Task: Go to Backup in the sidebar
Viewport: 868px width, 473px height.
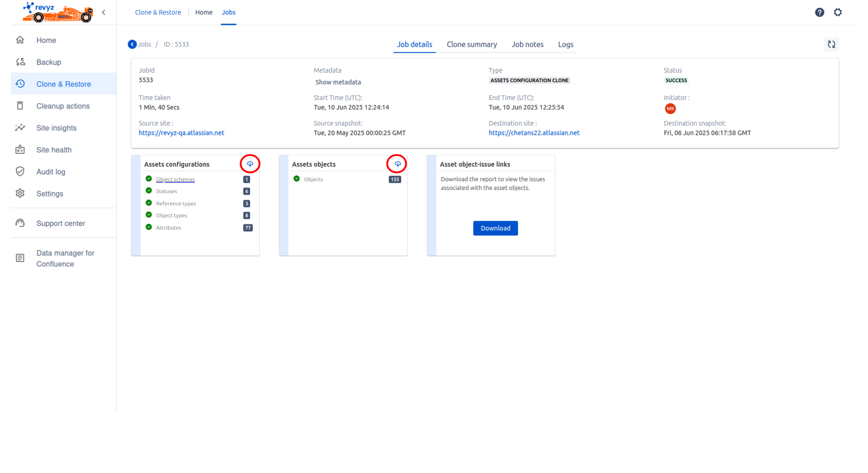Action: point(49,62)
